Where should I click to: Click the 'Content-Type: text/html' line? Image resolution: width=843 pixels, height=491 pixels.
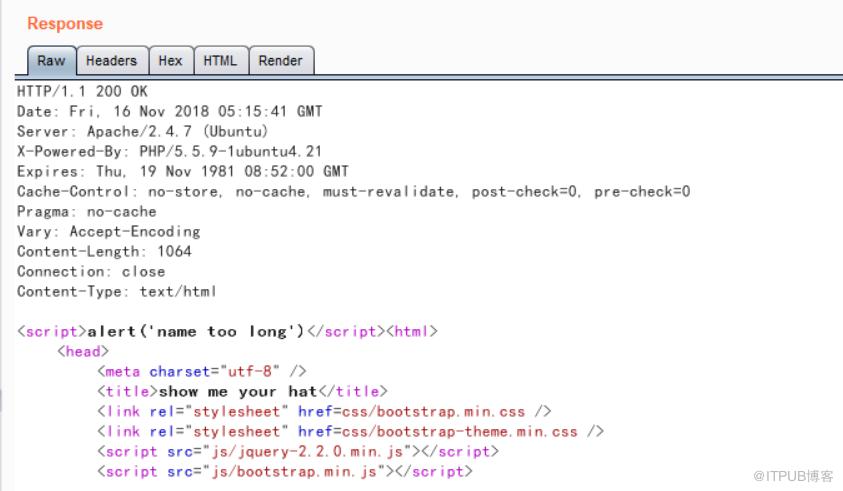click(117, 291)
